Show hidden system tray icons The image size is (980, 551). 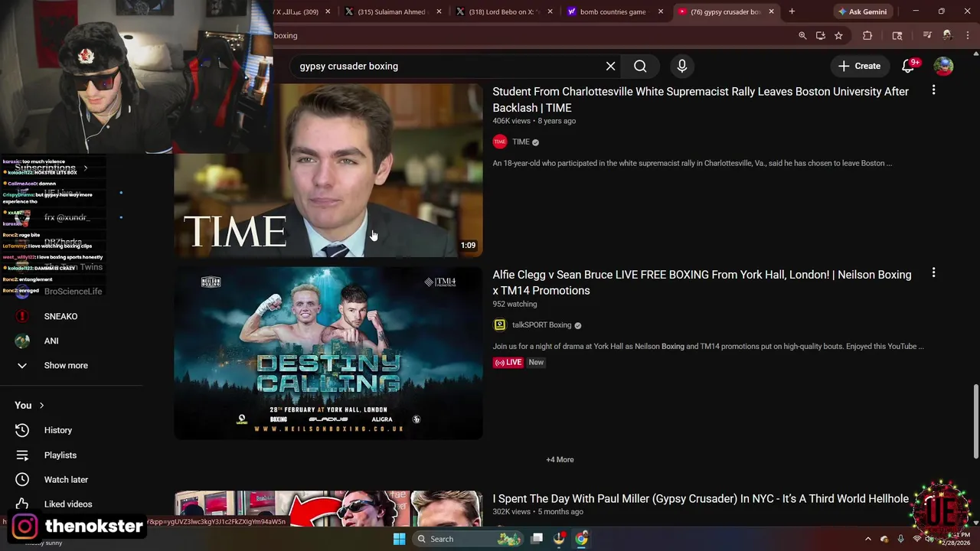tap(867, 539)
